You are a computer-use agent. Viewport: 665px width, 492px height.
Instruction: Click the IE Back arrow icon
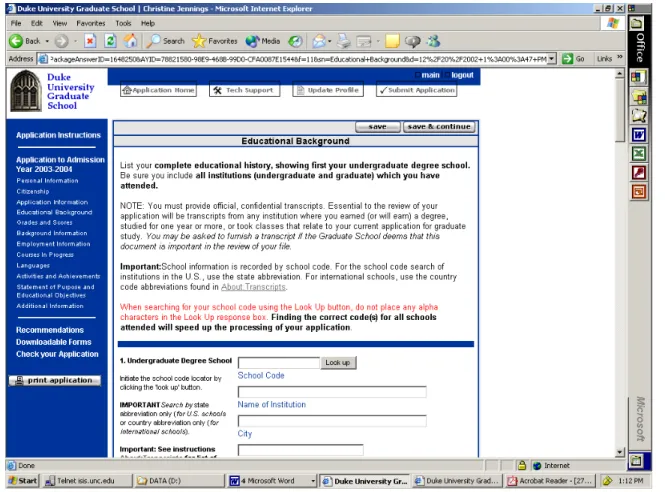(16, 41)
